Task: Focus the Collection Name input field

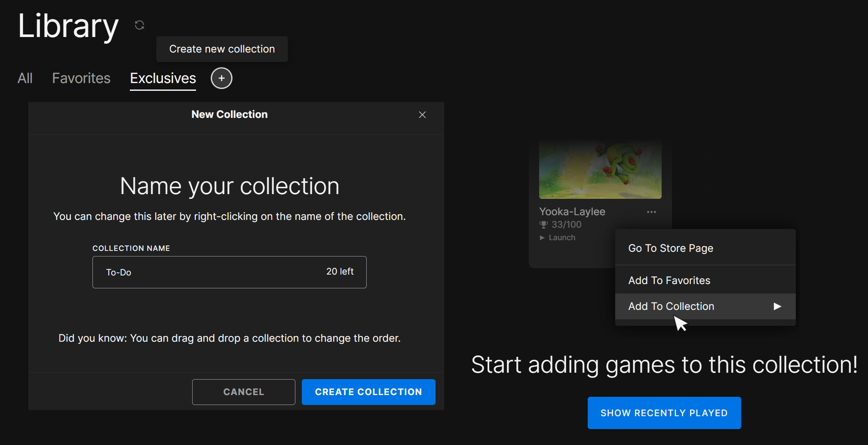Action: click(x=230, y=272)
